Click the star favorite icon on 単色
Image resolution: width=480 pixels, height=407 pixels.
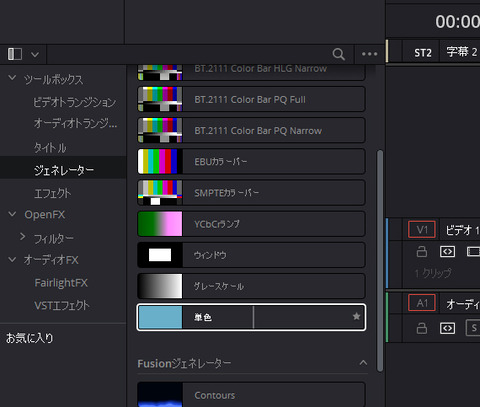coord(356,316)
